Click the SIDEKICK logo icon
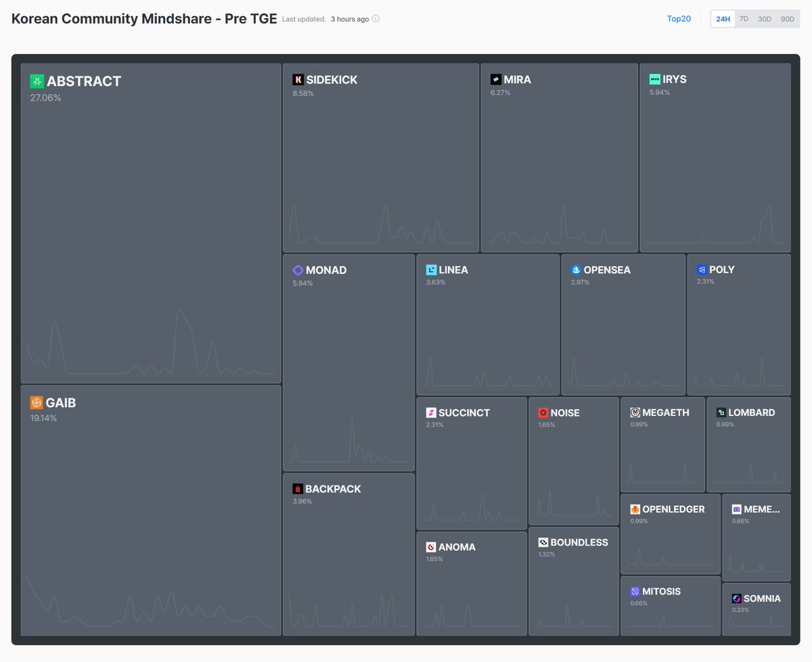This screenshot has height=662, width=812. coord(298,80)
